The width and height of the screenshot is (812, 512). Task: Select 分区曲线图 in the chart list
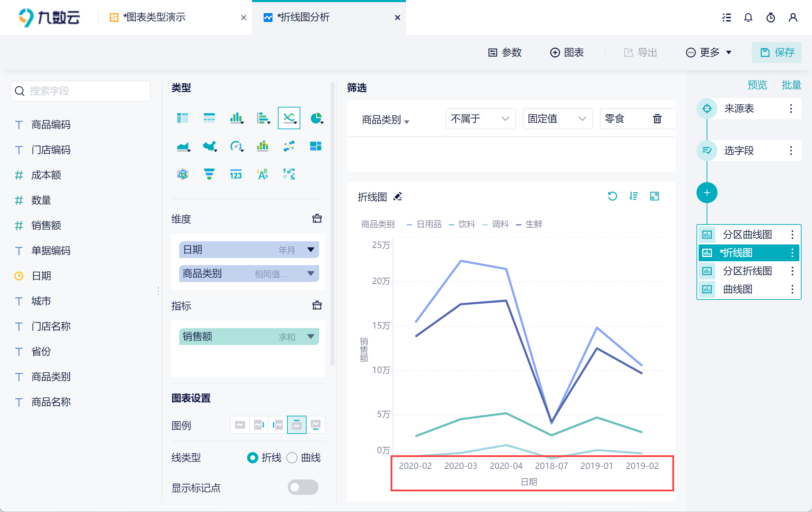coord(747,235)
